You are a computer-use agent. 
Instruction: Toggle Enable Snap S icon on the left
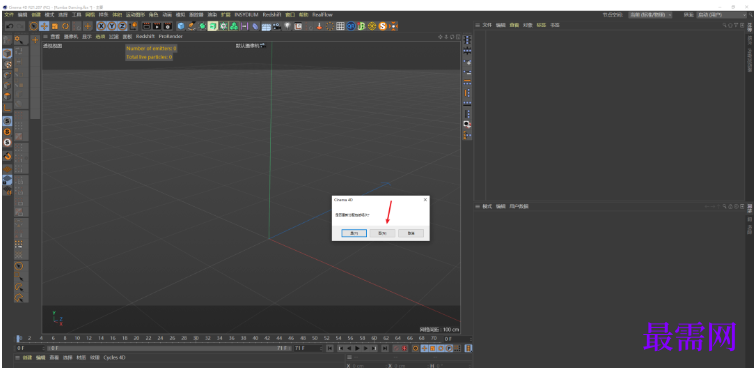[x=7, y=120]
